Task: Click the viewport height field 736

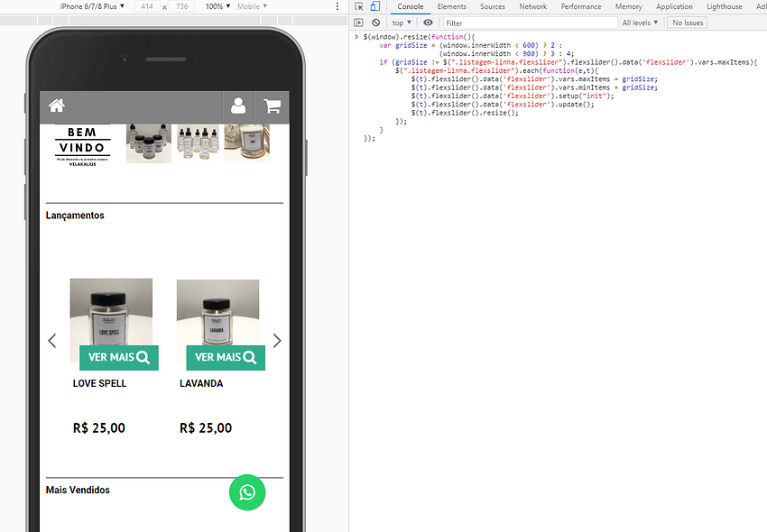Action: [182, 6]
